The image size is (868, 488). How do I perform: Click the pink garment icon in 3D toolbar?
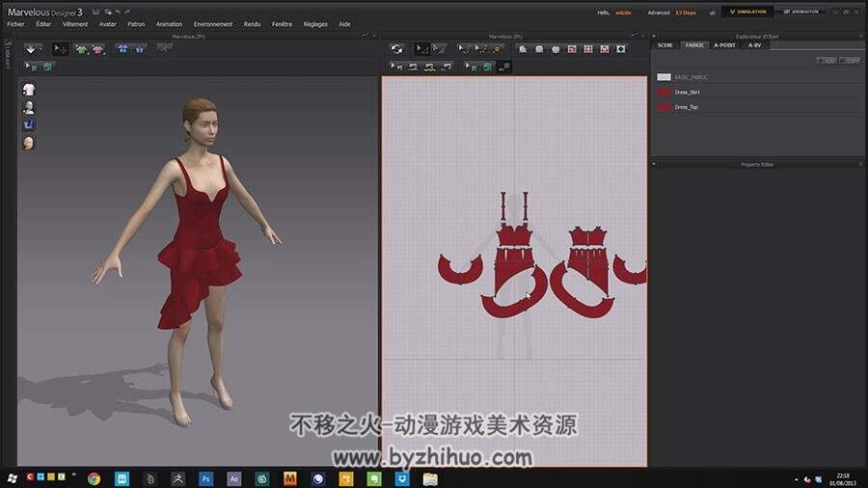(x=98, y=49)
